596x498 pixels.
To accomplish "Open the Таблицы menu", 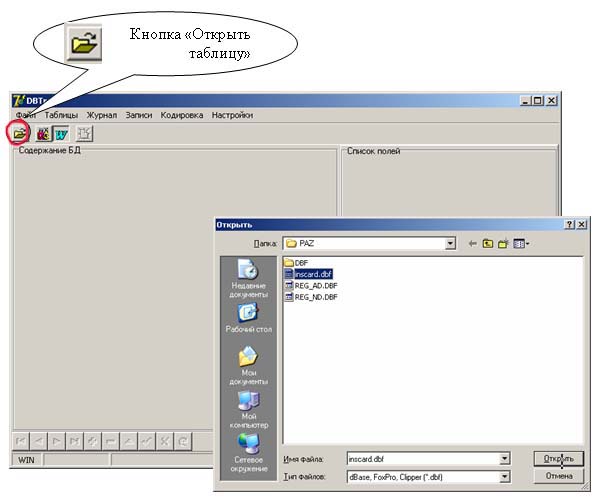I will tap(61, 115).
